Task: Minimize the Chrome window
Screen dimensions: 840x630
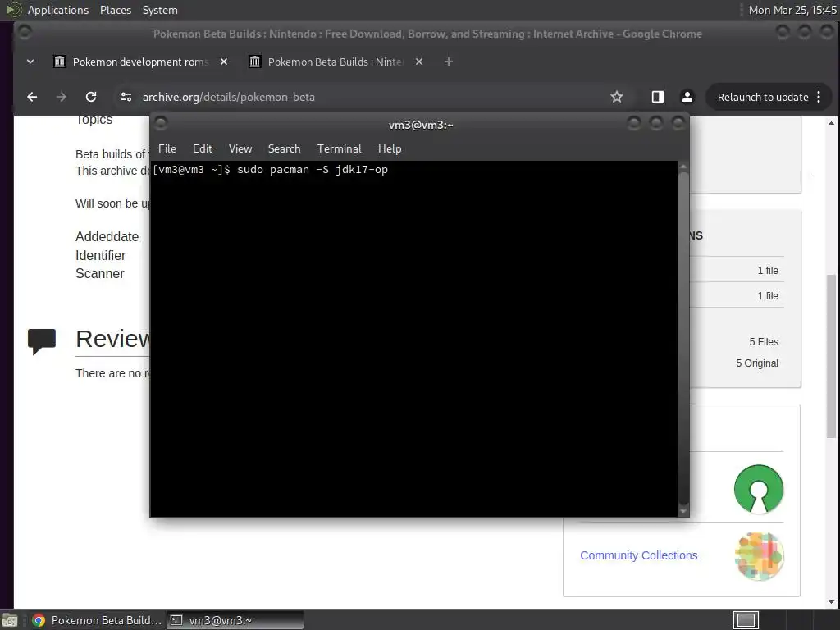Action: (783, 33)
